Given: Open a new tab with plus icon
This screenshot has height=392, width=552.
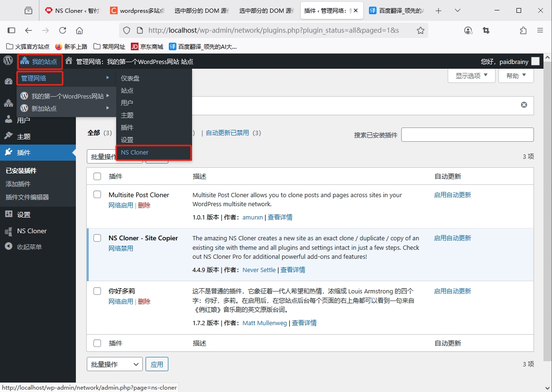Looking at the screenshot, I should [438, 10].
